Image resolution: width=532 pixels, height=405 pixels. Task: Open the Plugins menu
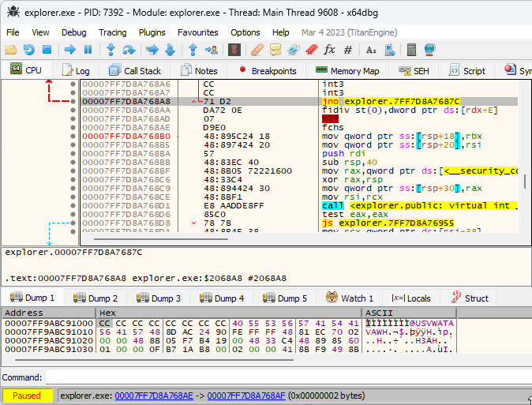coord(152,32)
